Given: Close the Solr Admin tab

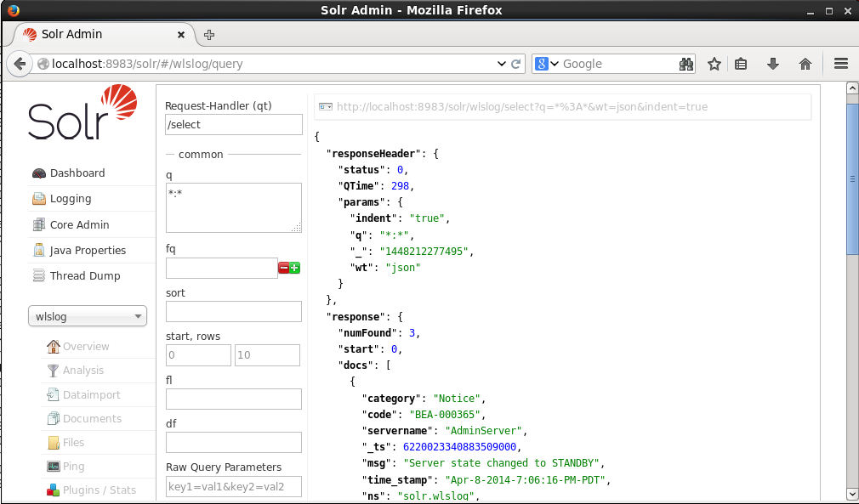Looking at the screenshot, I should pyautogui.click(x=181, y=35).
